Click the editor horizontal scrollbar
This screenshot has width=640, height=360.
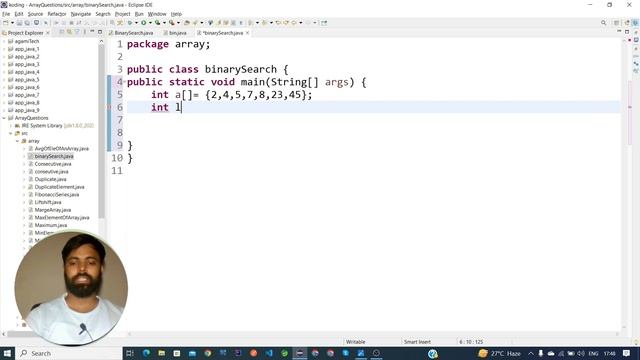(373, 333)
